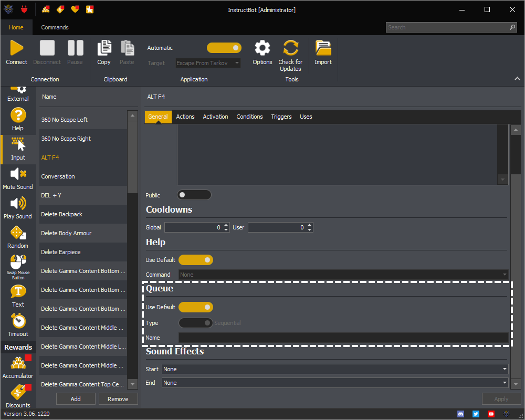Select the General tab
The height and width of the screenshot is (420, 525).
click(x=158, y=117)
